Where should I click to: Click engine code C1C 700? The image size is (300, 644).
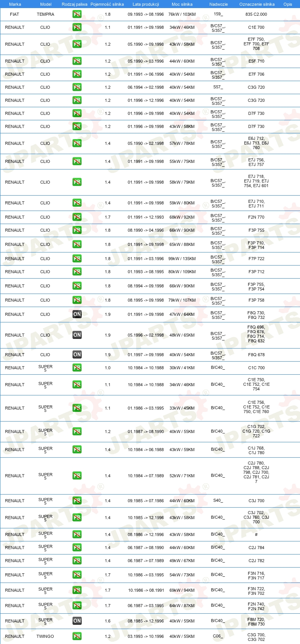point(256,368)
